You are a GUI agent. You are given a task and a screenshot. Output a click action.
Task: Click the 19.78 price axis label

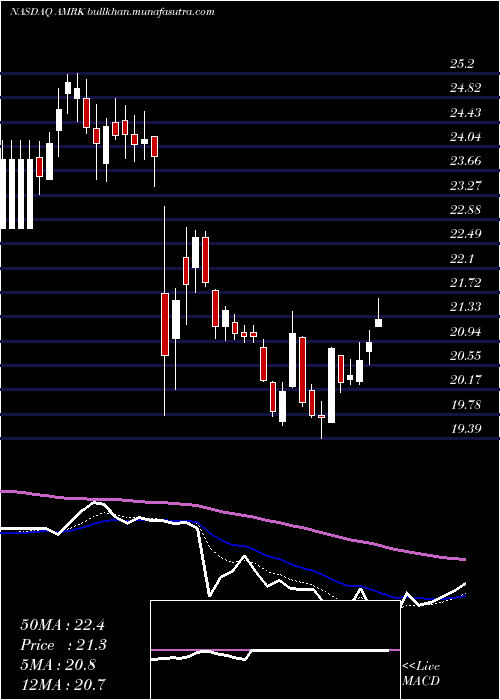pos(465,405)
